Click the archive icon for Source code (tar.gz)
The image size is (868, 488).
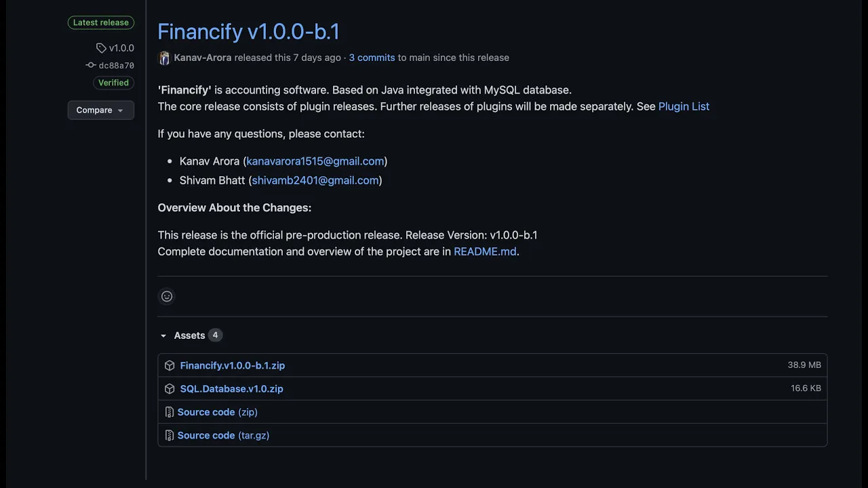(x=170, y=435)
